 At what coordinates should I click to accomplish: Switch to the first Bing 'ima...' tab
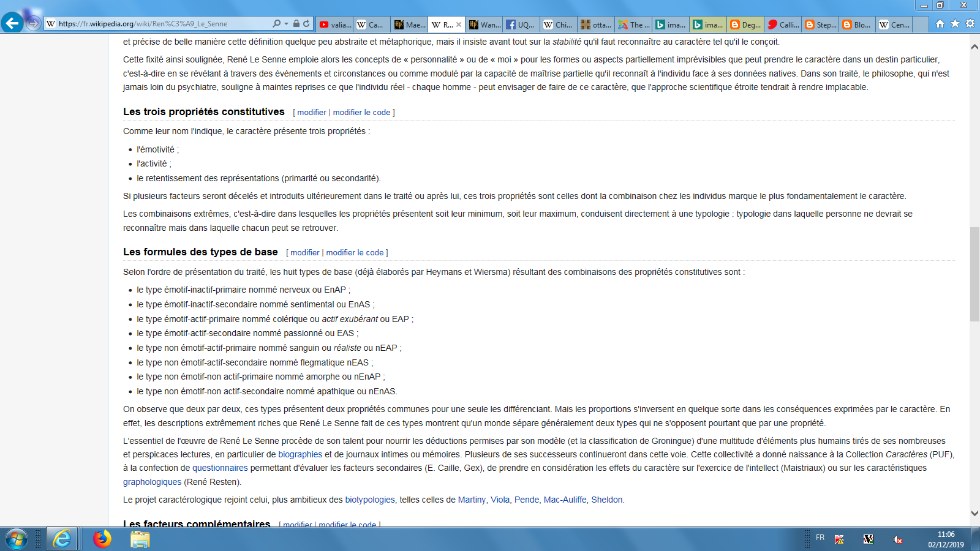(x=671, y=24)
